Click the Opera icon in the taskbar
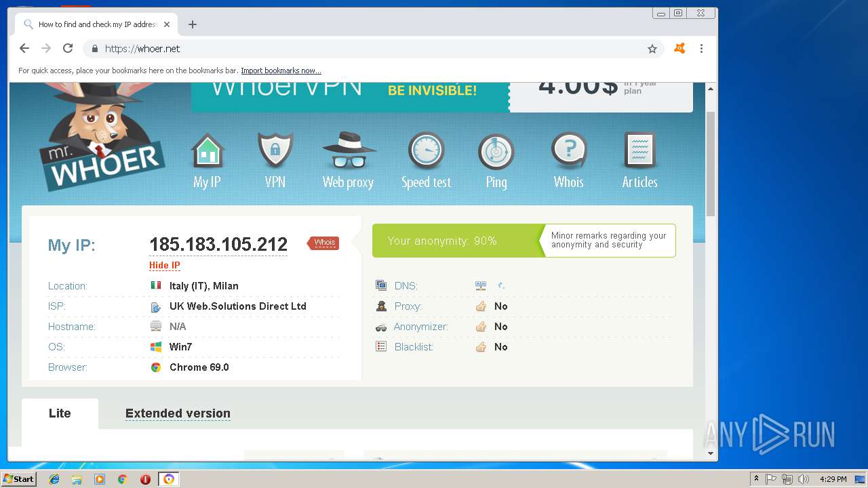This screenshot has height=488, width=868. click(x=145, y=479)
